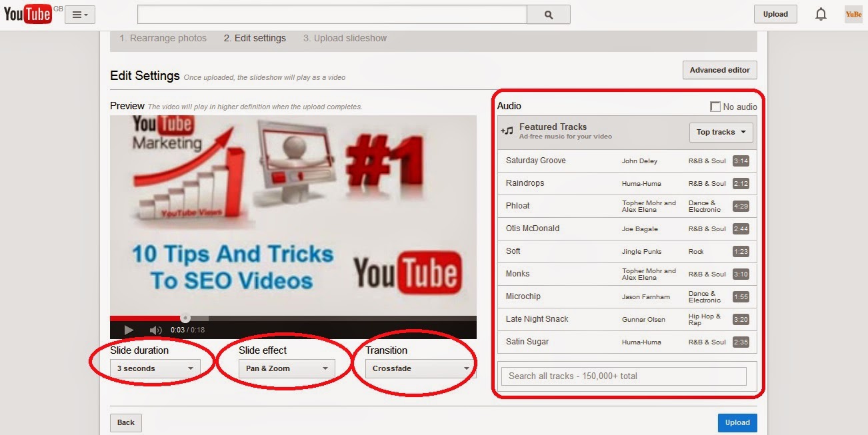Click the Upload button in the header
Viewport: 868px width, 435px height.
775,14
